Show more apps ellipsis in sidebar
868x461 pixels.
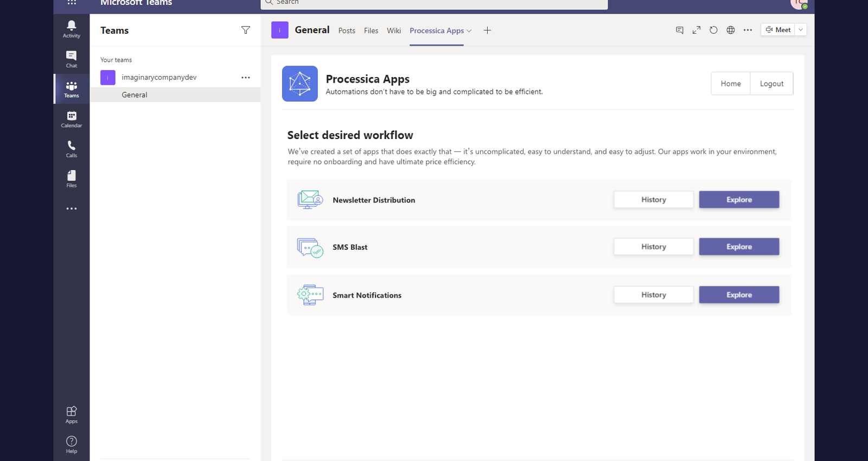point(71,209)
